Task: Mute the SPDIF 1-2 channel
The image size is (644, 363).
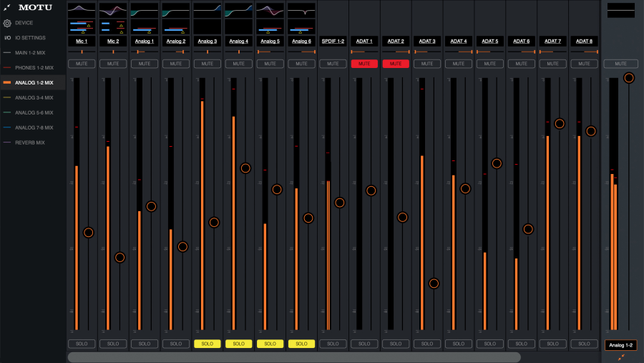Action: tap(333, 64)
